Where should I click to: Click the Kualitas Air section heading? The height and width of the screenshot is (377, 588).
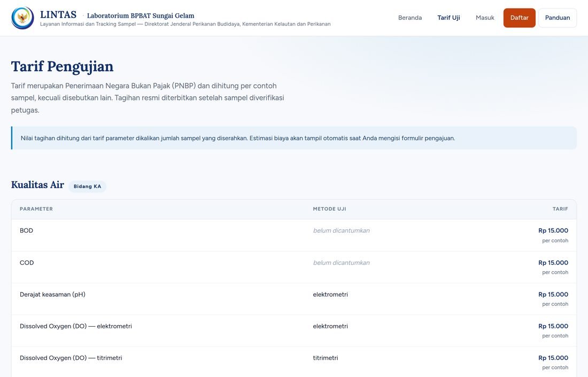coord(37,185)
